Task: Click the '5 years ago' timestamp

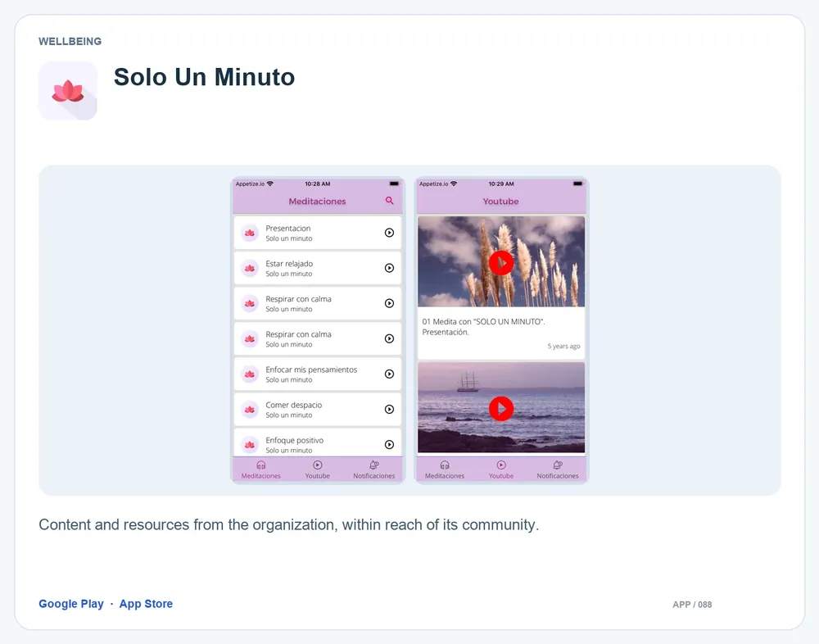Action: click(563, 346)
